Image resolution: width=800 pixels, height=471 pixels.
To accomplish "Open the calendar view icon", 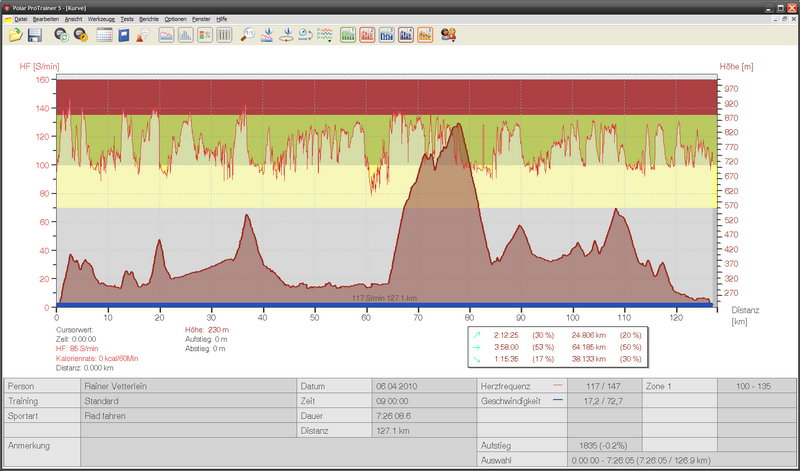I will (x=104, y=35).
